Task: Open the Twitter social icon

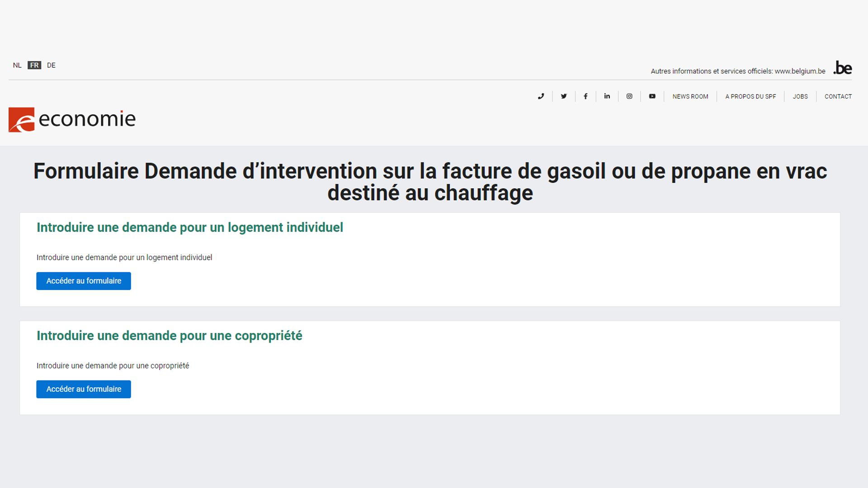Action: [564, 96]
